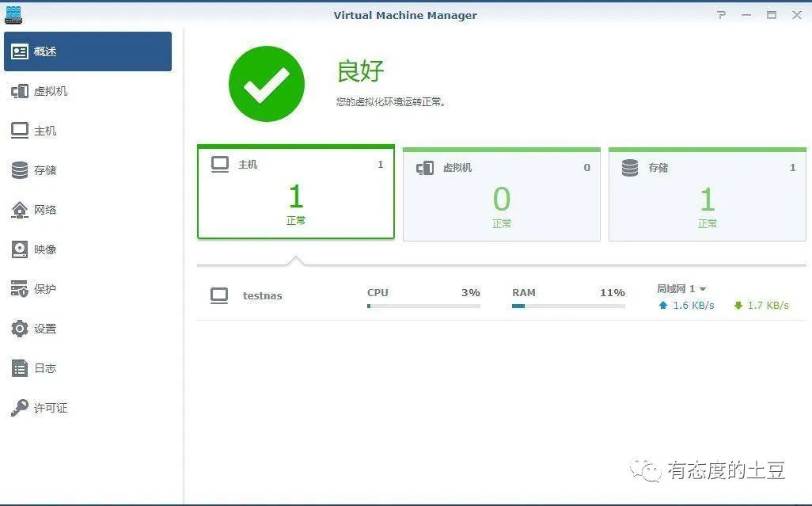812x506 pixels.
Task: Click the 局域网 1 label
Action: pos(676,288)
